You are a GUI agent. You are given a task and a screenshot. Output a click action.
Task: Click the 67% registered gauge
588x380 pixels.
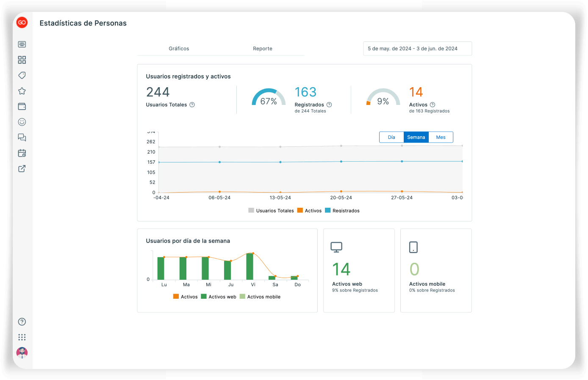click(x=269, y=97)
